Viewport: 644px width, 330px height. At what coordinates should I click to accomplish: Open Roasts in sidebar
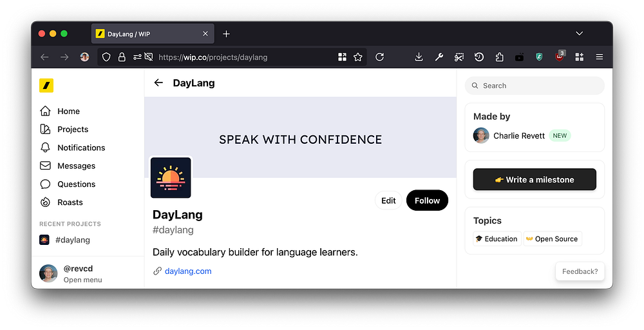(62, 202)
